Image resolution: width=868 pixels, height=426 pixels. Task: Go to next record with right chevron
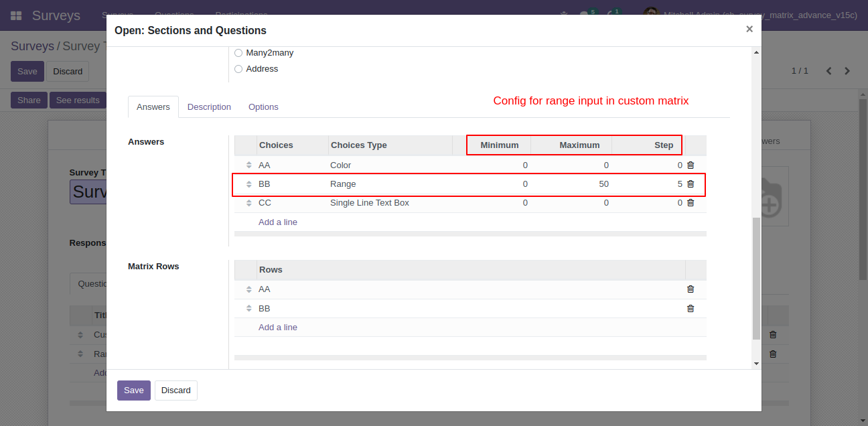pos(847,71)
